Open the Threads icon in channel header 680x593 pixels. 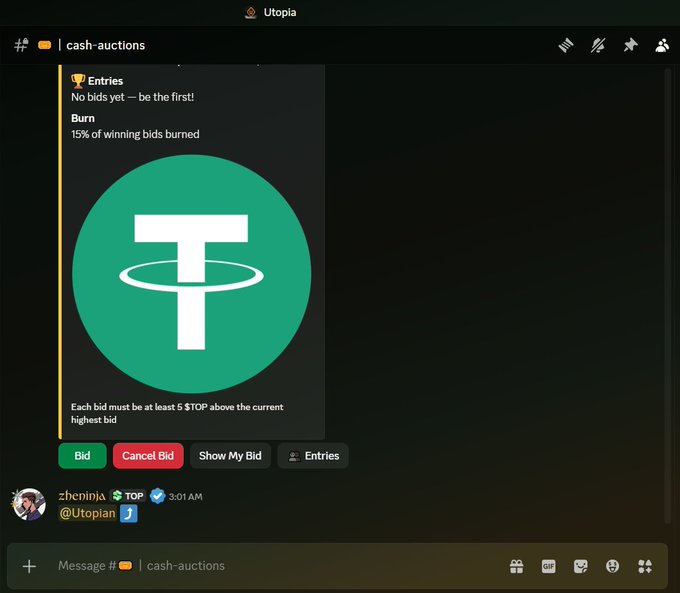click(566, 45)
